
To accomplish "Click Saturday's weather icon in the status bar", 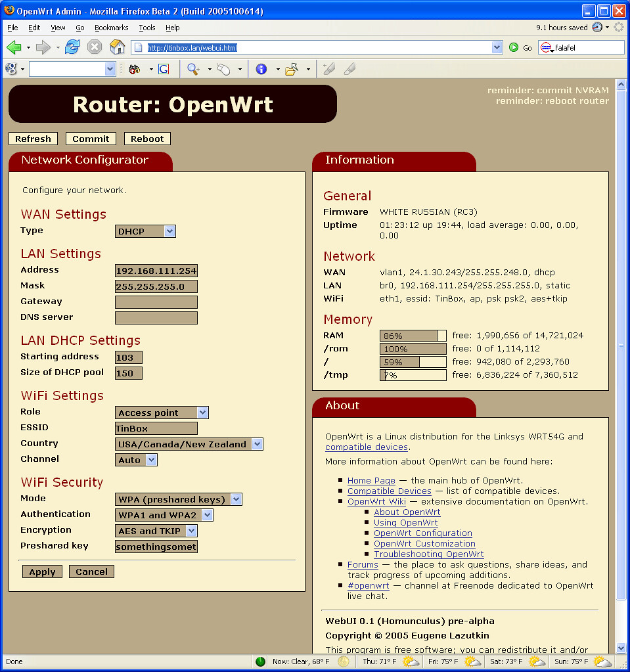I will click(x=536, y=661).
